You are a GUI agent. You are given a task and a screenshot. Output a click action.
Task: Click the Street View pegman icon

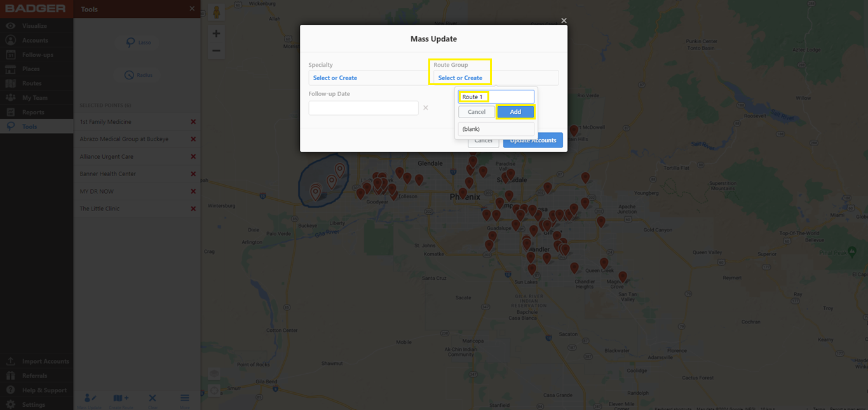click(216, 11)
